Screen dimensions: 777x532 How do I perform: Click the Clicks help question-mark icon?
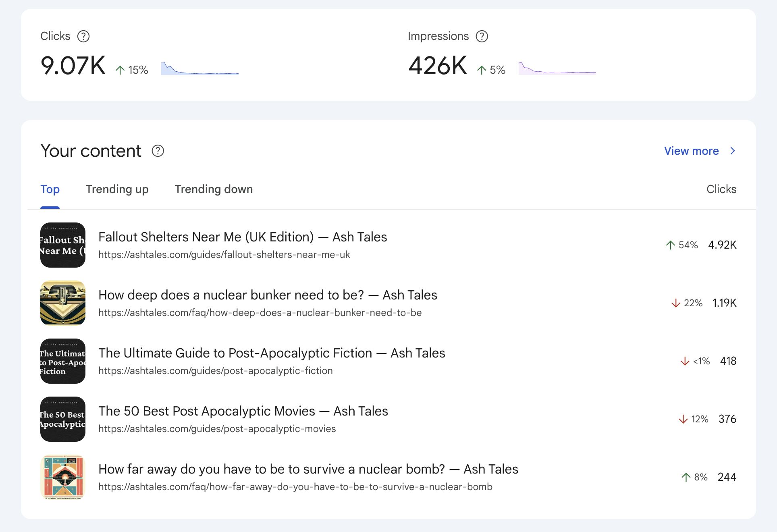coord(83,36)
